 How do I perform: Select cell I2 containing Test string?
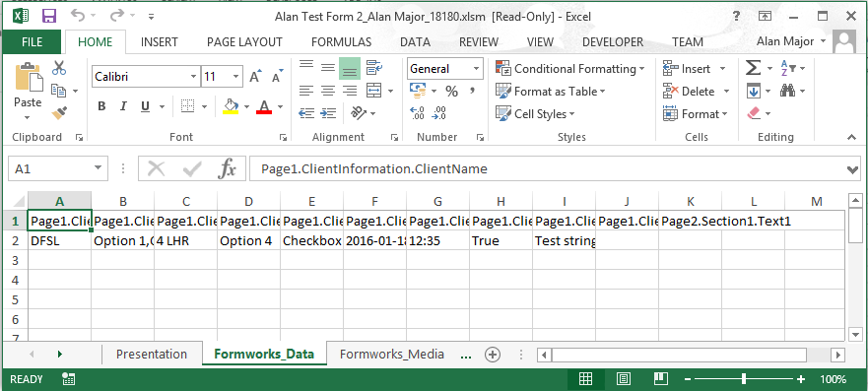(565, 241)
